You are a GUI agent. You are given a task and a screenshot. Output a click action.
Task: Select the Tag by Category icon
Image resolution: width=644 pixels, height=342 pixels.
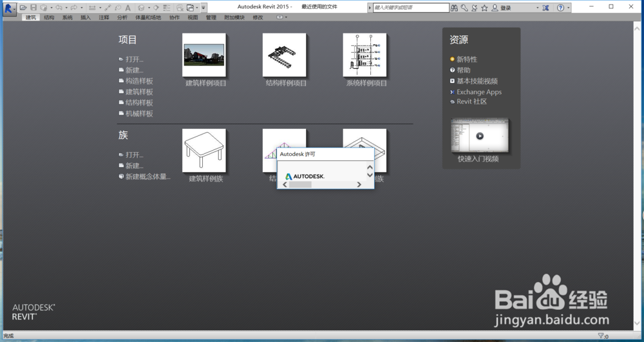118,7
